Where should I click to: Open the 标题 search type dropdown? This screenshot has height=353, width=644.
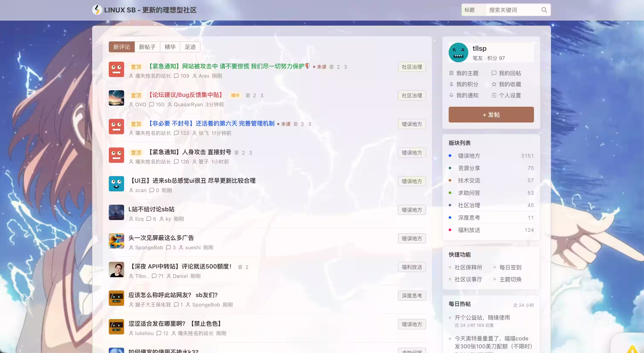coord(473,10)
